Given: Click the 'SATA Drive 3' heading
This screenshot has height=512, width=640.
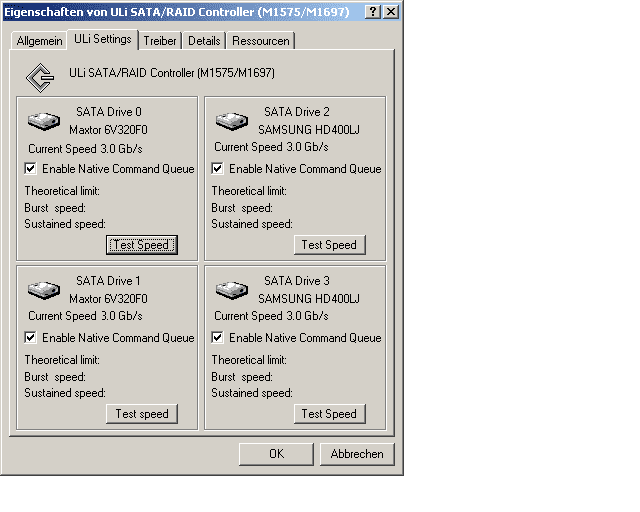Looking at the screenshot, I should (x=297, y=281).
